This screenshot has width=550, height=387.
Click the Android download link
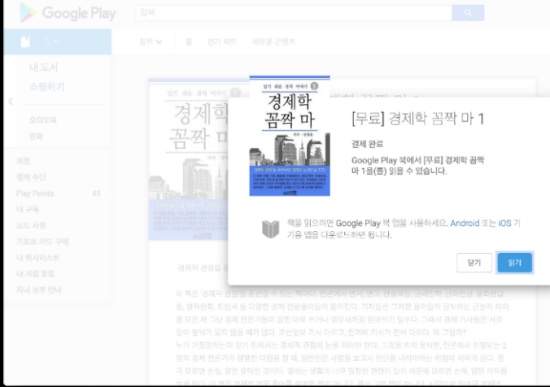(x=464, y=223)
